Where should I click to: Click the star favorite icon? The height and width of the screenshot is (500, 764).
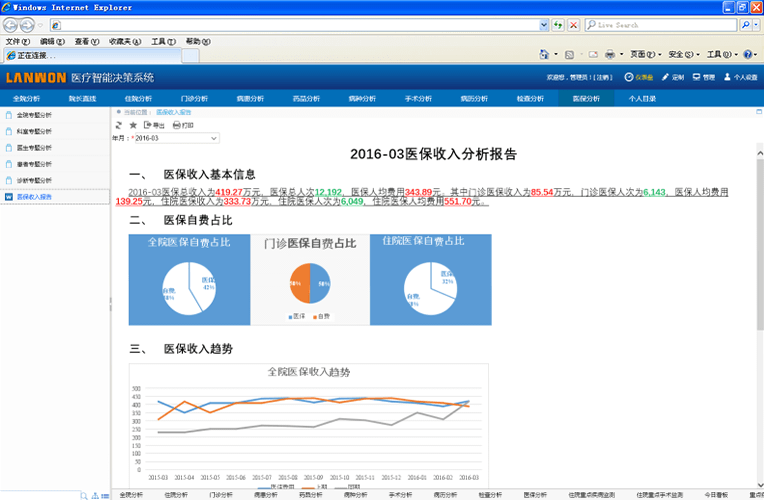tap(133, 125)
